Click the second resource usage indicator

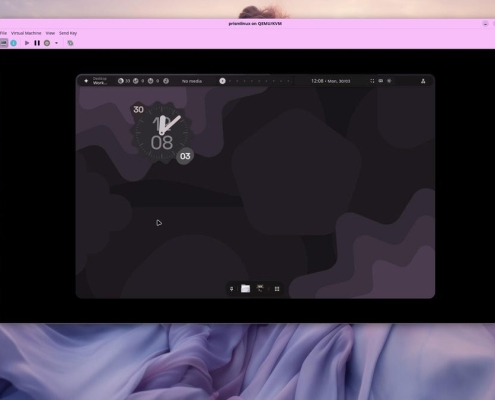(138, 81)
